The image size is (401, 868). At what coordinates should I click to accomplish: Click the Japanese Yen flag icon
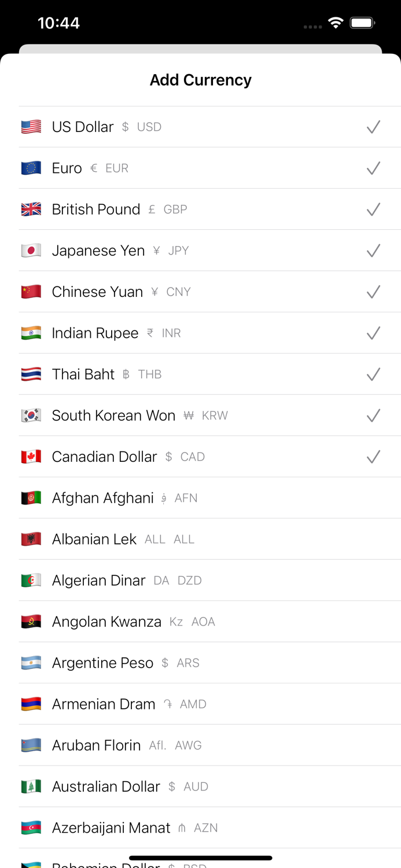[31, 251]
